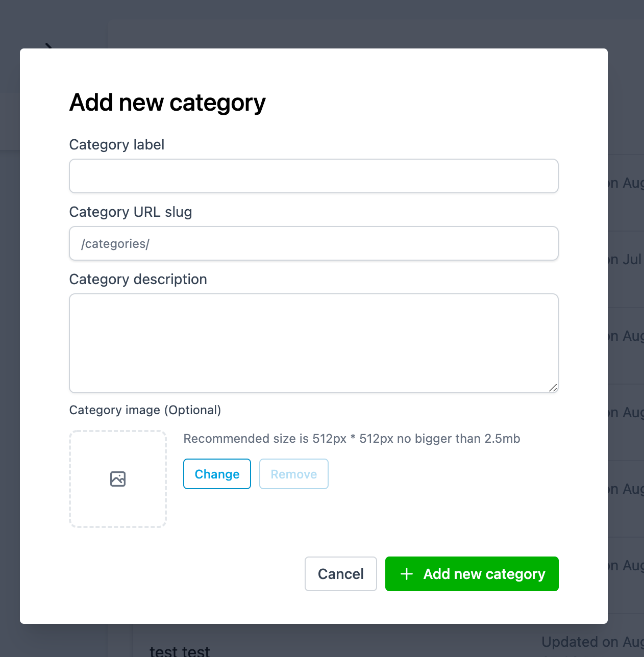Click the "Category label" field label
The image size is (644, 657).
pyautogui.click(x=117, y=145)
